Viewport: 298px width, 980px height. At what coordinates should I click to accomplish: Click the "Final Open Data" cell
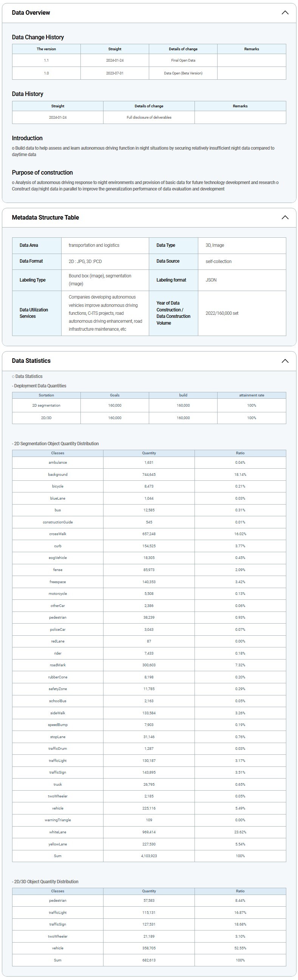tap(183, 60)
